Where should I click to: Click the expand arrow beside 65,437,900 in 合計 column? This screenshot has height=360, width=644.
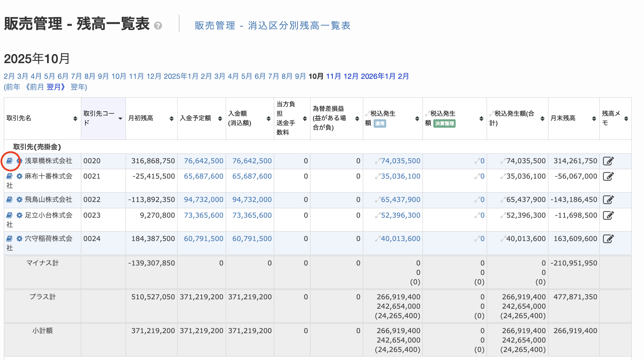[x=503, y=200]
